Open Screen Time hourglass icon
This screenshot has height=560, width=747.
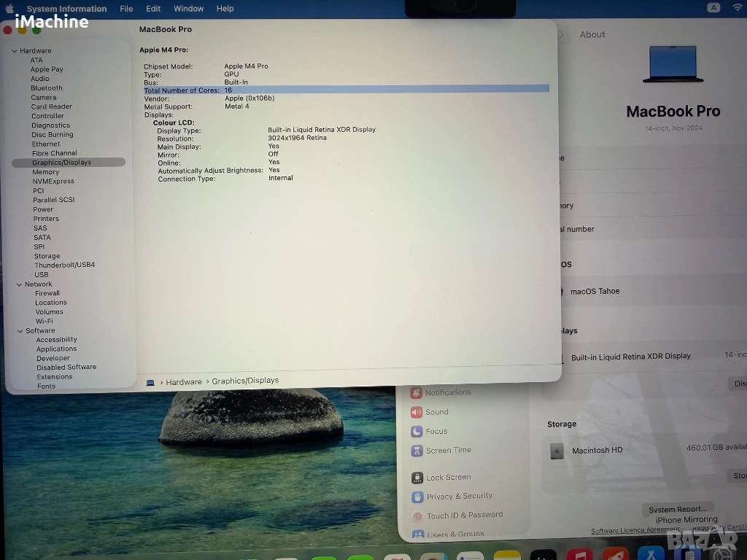coord(417,451)
